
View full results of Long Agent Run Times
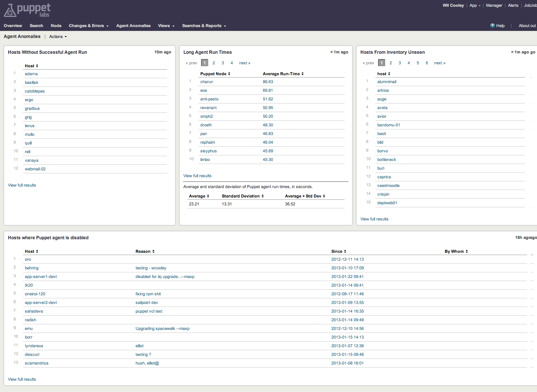pyautogui.click(x=197, y=176)
